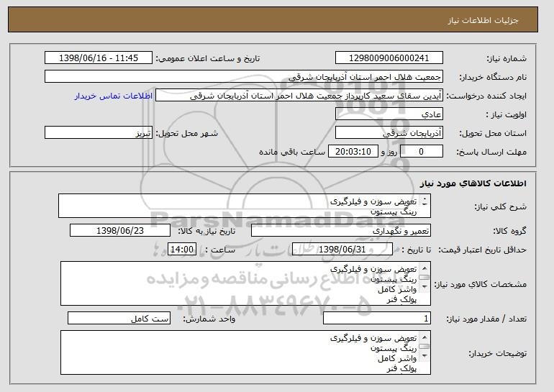554x392 pixels.
Task: Click the delivery city field تبریز
Action: [x=99, y=133]
